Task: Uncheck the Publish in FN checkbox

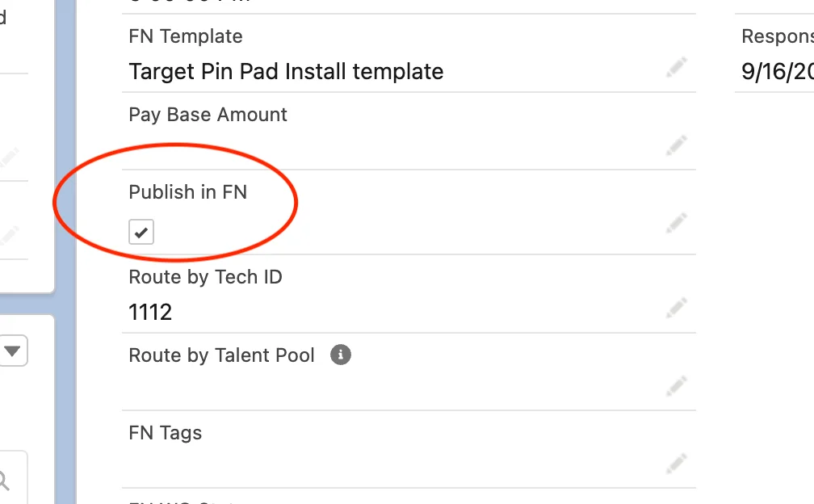Action: click(x=141, y=233)
